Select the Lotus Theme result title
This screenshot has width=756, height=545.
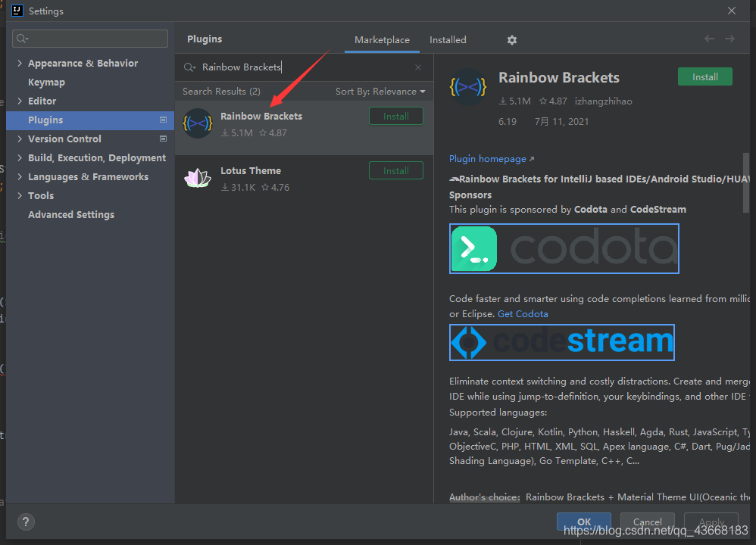pos(251,170)
